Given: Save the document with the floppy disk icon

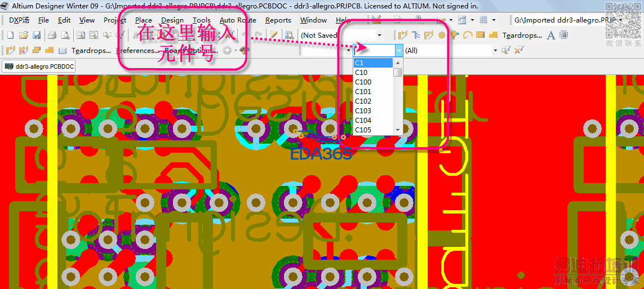Looking at the screenshot, I should click(x=37, y=35).
